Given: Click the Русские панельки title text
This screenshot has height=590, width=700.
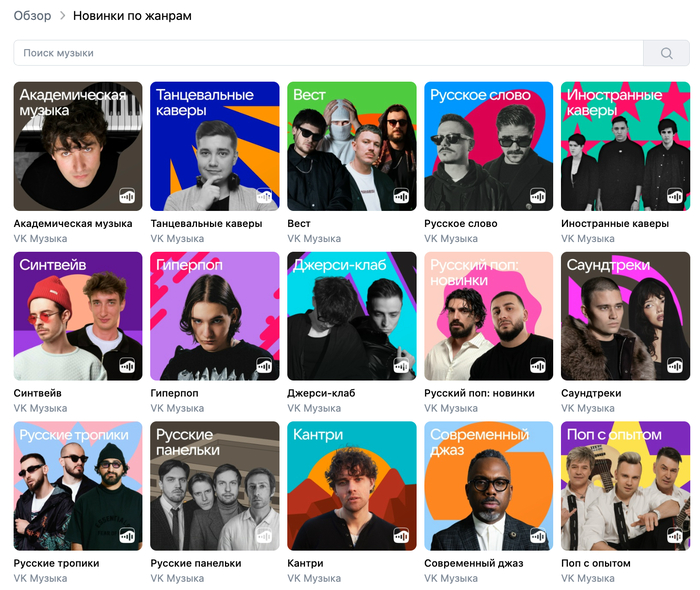Looking at the screenshot, I should pos(196,563).
